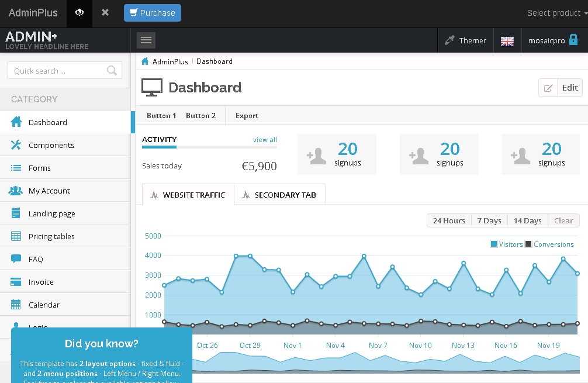Image resolution: width=588 pixels, height=383 pixels.
Task: Click the home icon in breadcrumb
Action: [145, 61]
